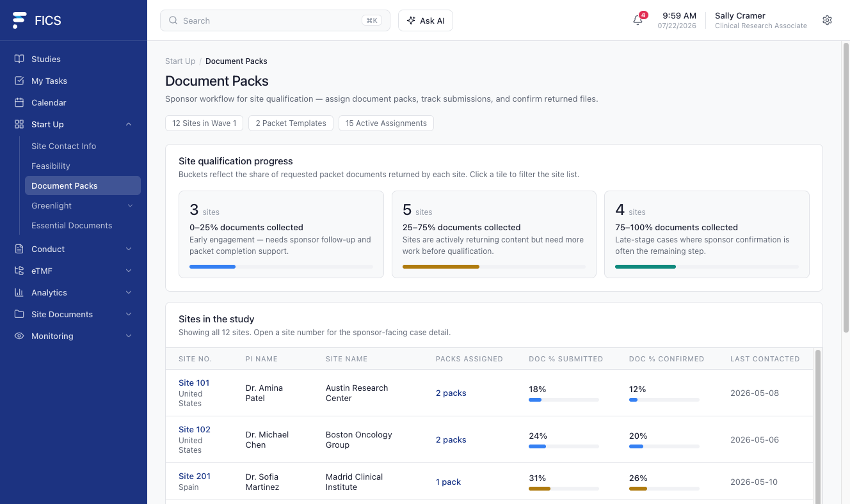Expand the eTMF section chevron
The image size is (850, 504).
[x=129, y=271]
